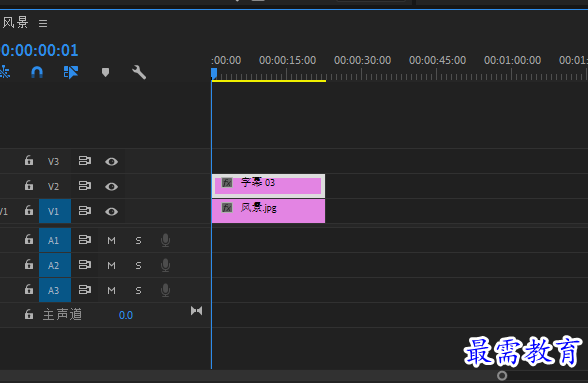Enable voice-over record on A2
The height and width of the screenshot is (383, 588).
165,265
